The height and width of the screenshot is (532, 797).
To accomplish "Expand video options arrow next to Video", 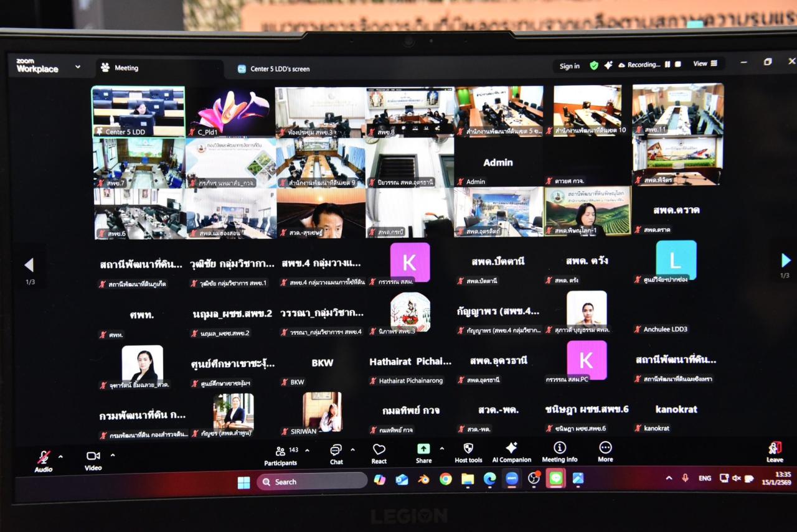I will (113, 455).
